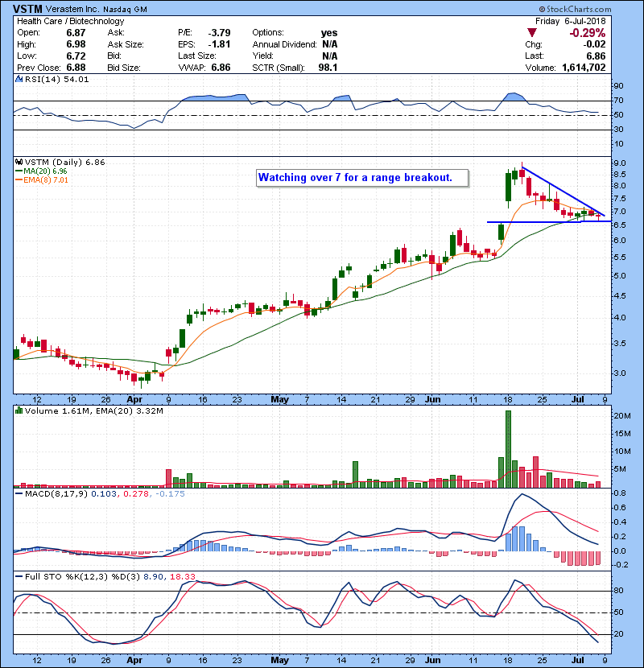The image size is (644, 668).
Task: Click the volume bars icon beside Volume label
Action: pyautogui.click(x=19, y=410)
